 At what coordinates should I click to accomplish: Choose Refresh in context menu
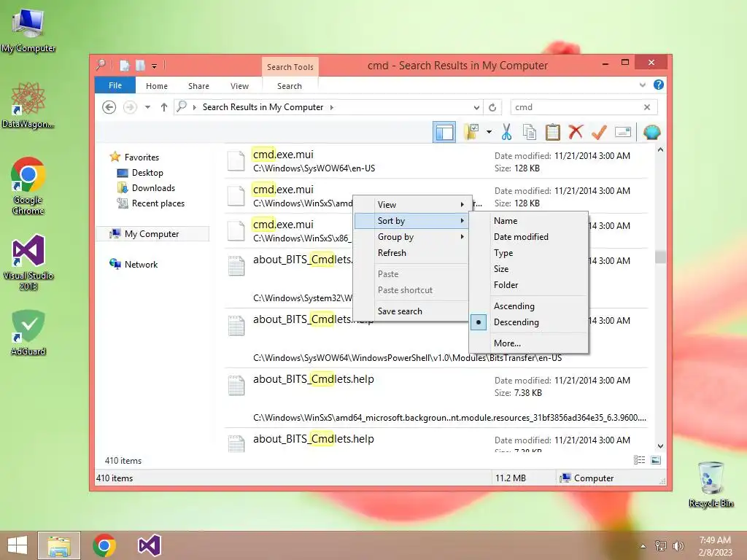[411, 253]
